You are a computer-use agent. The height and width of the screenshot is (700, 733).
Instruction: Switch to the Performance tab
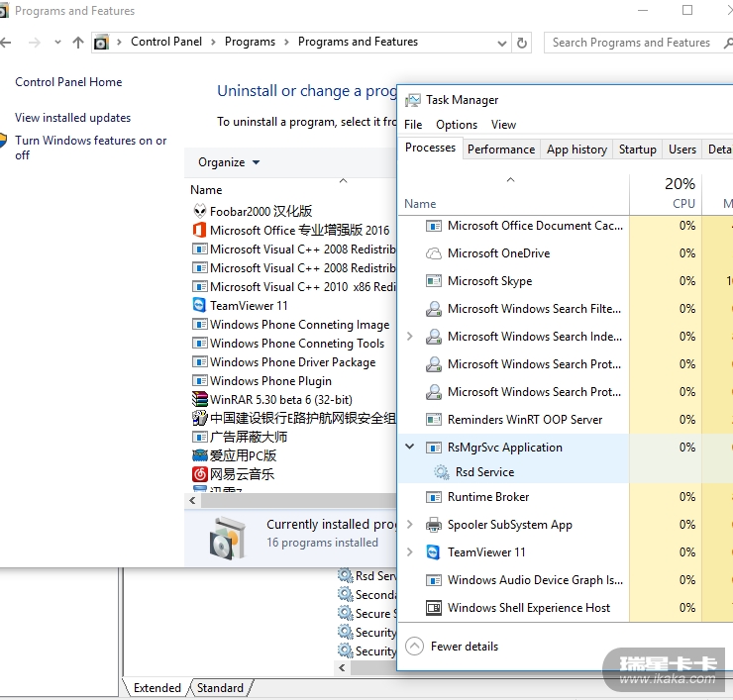pyautogui.click(x=501, y=150)
